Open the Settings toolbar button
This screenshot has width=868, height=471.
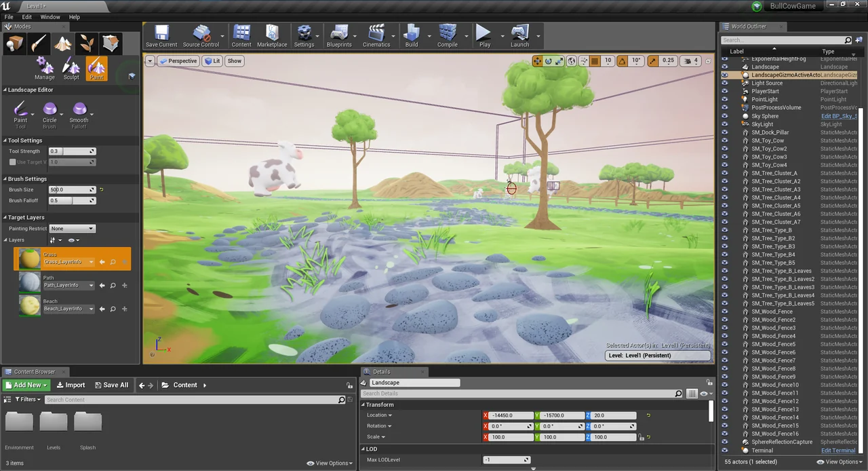304,36
